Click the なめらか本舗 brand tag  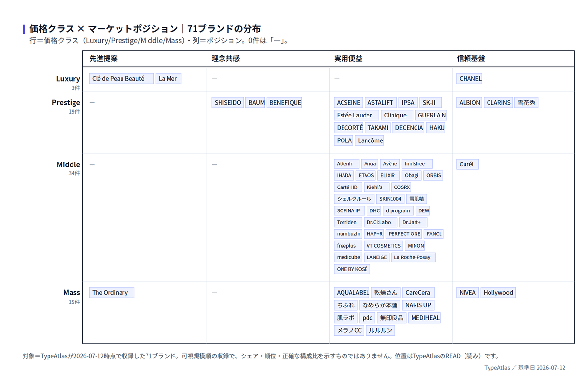[380, 305]
